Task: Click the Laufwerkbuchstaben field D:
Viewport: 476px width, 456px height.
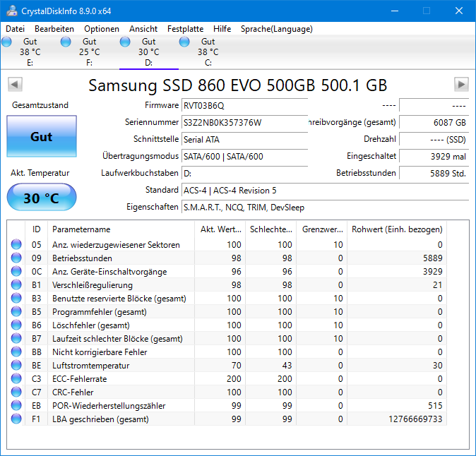Action: pos(244,173)
